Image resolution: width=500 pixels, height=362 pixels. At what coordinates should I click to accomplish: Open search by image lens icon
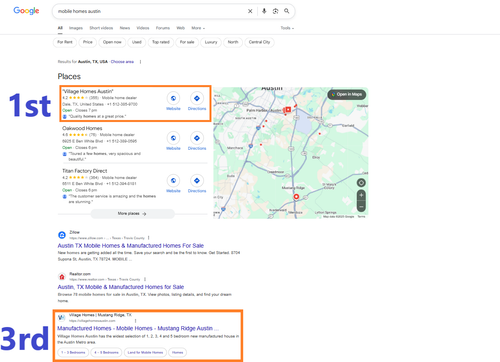[275, 11]
